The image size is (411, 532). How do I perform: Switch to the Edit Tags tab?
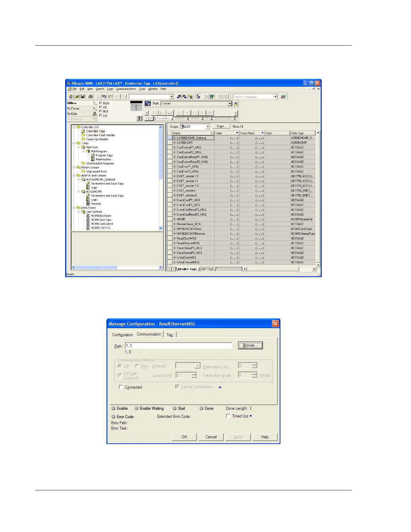(x=207, y=269)
